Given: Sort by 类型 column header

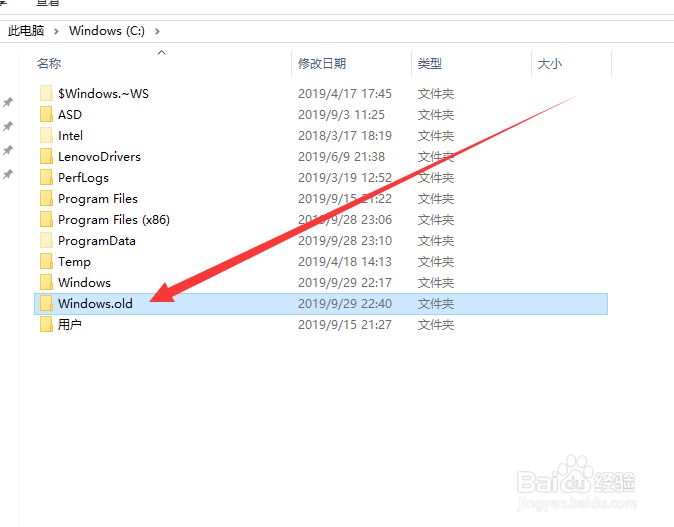Looking at the screenshot, I should click(x=430, y=64).
